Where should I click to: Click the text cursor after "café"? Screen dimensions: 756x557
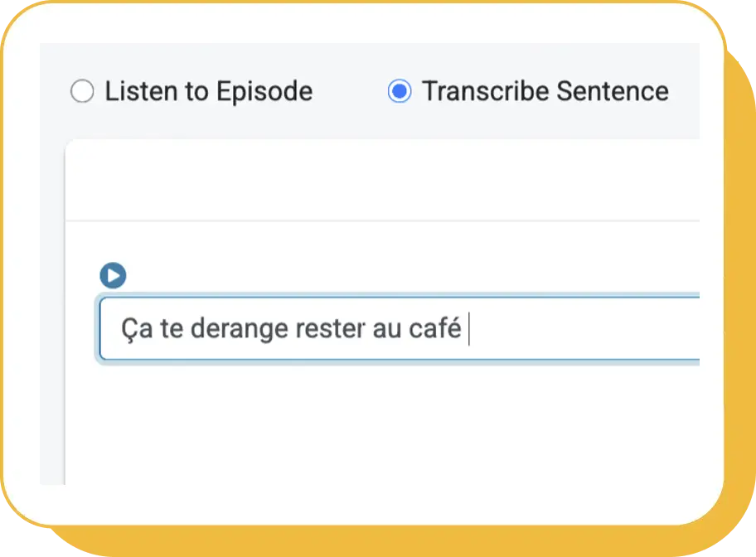[x=469, y=329]
